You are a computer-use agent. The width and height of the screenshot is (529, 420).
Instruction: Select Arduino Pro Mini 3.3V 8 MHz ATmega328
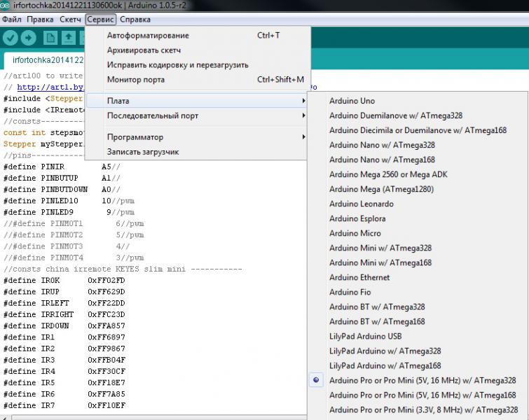coord(418,410)
